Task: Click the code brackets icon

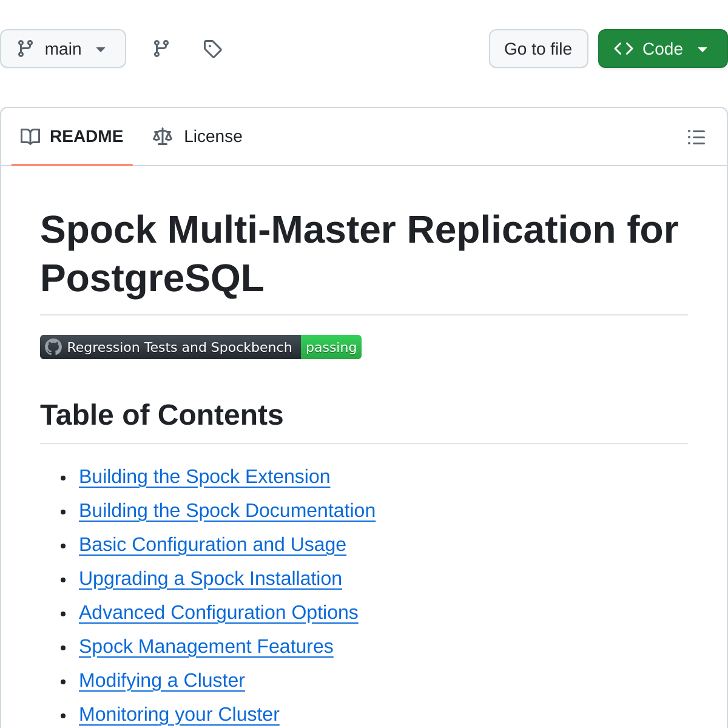Action: [x=624, y=49]
